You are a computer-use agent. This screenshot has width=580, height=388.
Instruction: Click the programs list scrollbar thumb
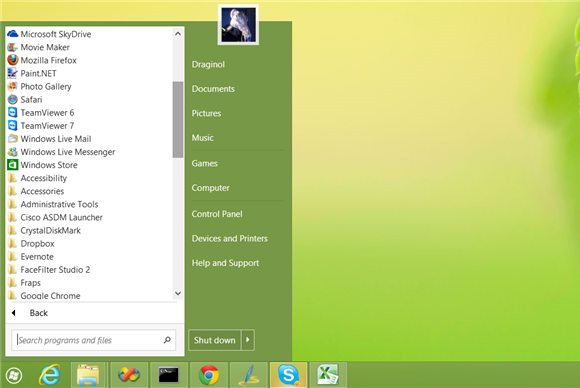[x=178, y=119]
